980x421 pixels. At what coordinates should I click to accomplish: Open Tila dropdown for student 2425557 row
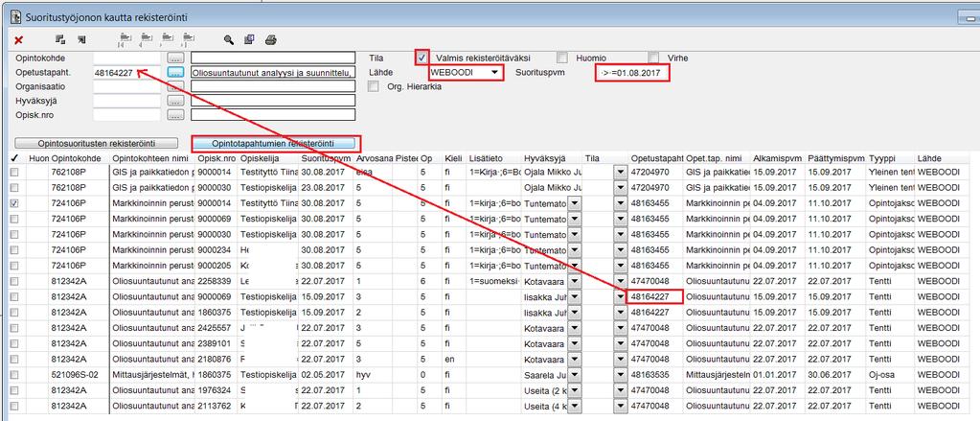tap(620, 328)
